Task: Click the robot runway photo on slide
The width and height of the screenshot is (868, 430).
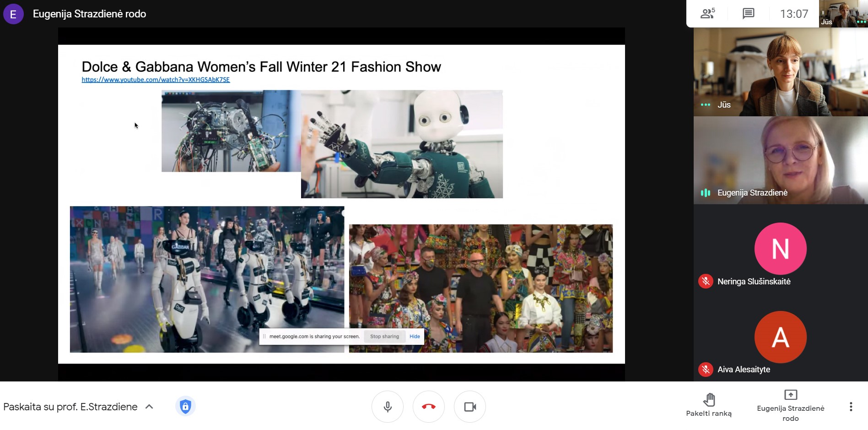Action: pyautogui.click(x=207, y=279)
